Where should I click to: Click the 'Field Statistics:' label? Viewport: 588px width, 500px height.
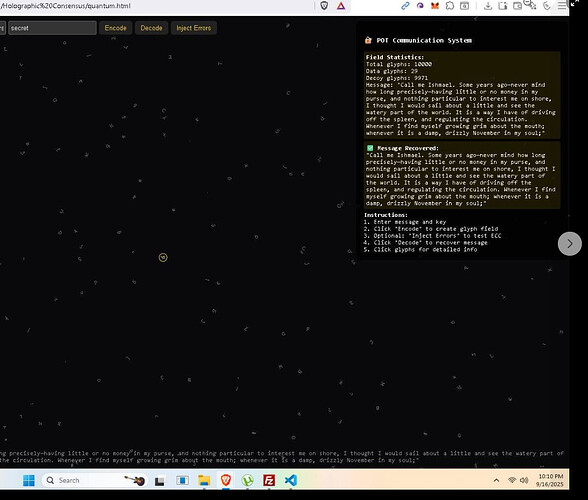pos(394,57)
